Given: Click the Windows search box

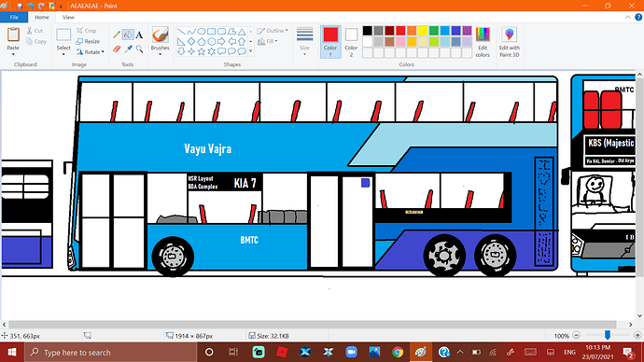Looking at the screenshot, I should click(111, 352).
